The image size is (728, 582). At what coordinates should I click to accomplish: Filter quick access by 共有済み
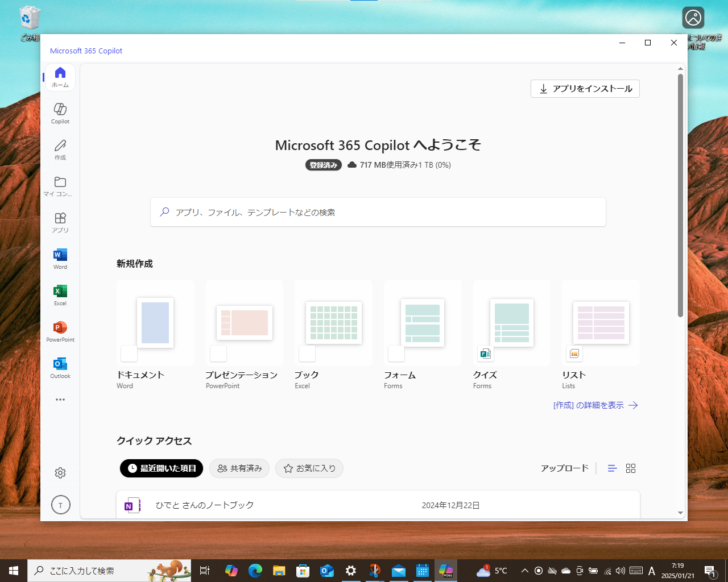[x=239, y=468]
